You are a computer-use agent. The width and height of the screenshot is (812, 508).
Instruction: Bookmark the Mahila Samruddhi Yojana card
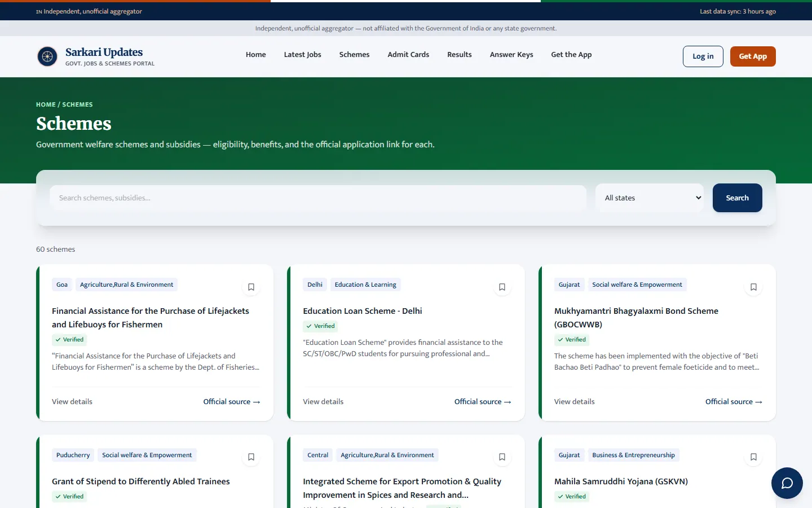click(x=753, y=457)
